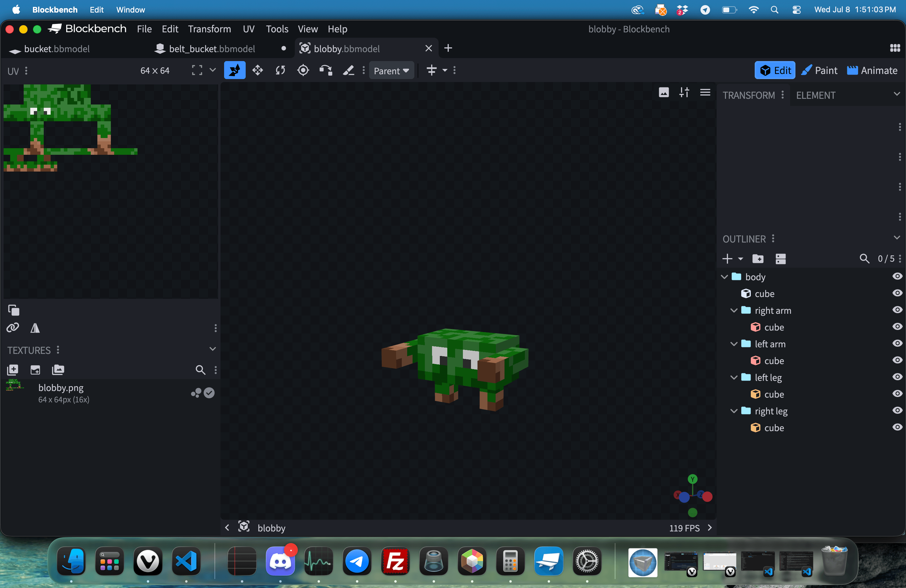This screenshot has height=588, width=906.
Task: Hide the right leg group
Action: click(897, 410)
